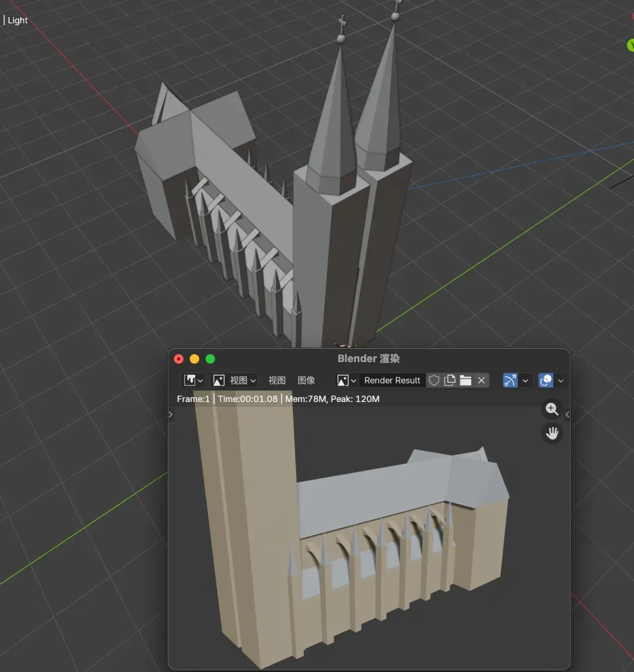This screenshot has height=672, width=634.
Task: Expand the gizmo options dropdown arrow
Action: click(x=525, y=380)
